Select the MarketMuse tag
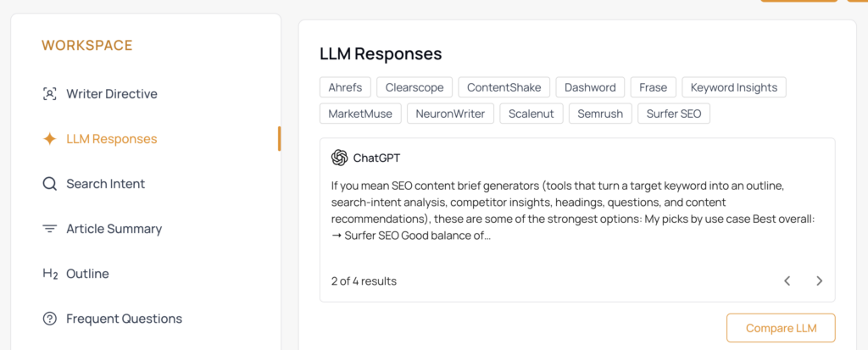 360,114
